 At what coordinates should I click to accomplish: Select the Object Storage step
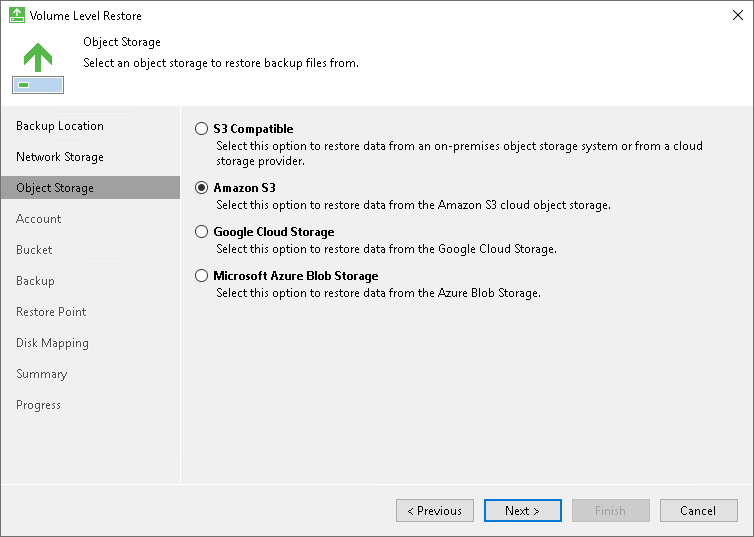click(90, 187)
